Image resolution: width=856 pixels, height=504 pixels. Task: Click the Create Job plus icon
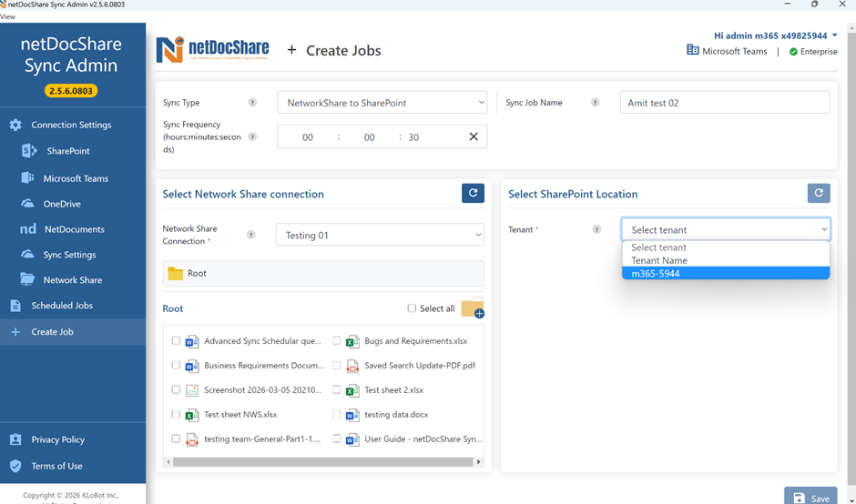coord(15,332)
